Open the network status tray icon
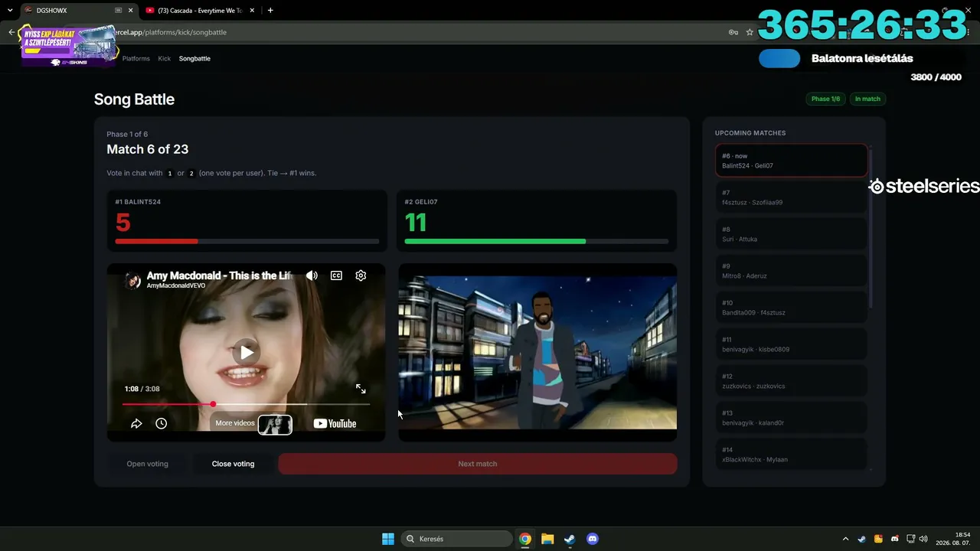This screenshot has width=980, height=551. (910, 539)
